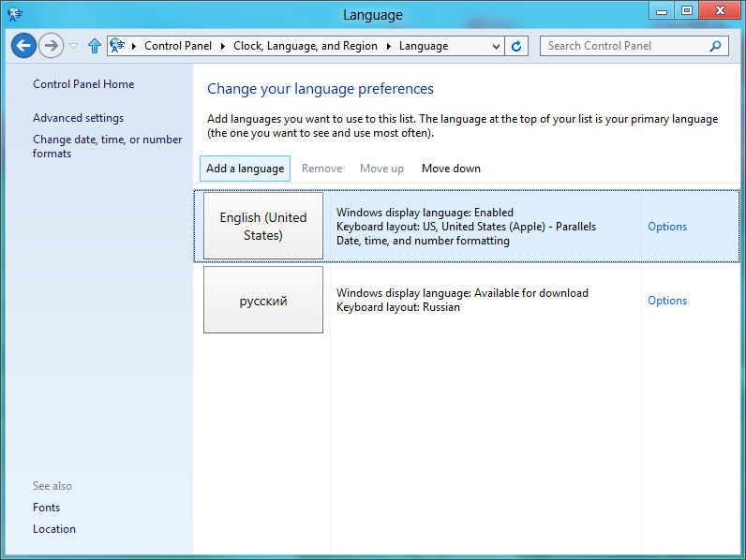Open recent locations dropdown arrow
746x560 pixels.
click(x=73, y=46)
